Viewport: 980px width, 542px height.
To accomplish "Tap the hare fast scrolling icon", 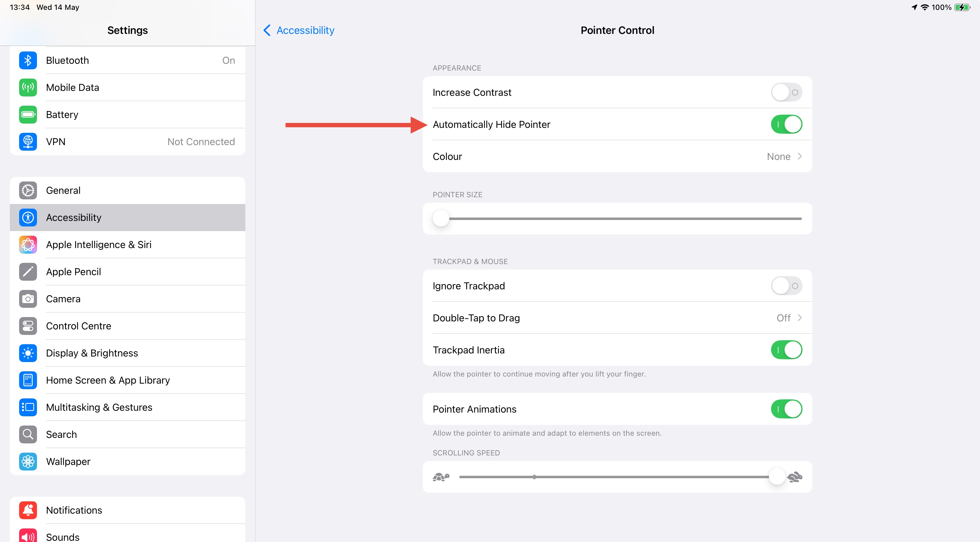I will coord(794,477).
